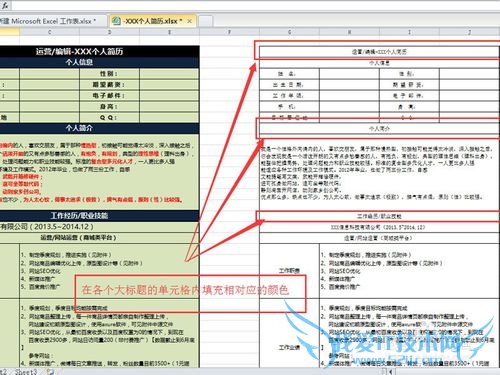This screenshot has height=375, width=500.
Task: Click into the formula bar input
Action: [256, 5]
